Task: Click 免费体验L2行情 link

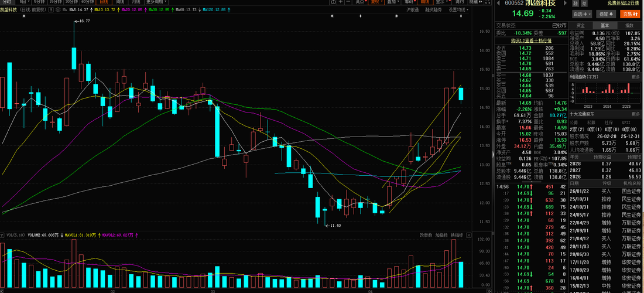Action: (623, 2)
